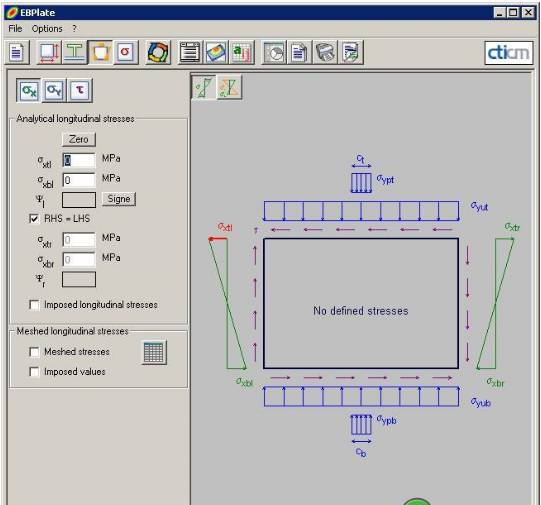This screenshot has height=505, width=541.
Task: Click the σypb patch load label
Action: coord(386,420)
